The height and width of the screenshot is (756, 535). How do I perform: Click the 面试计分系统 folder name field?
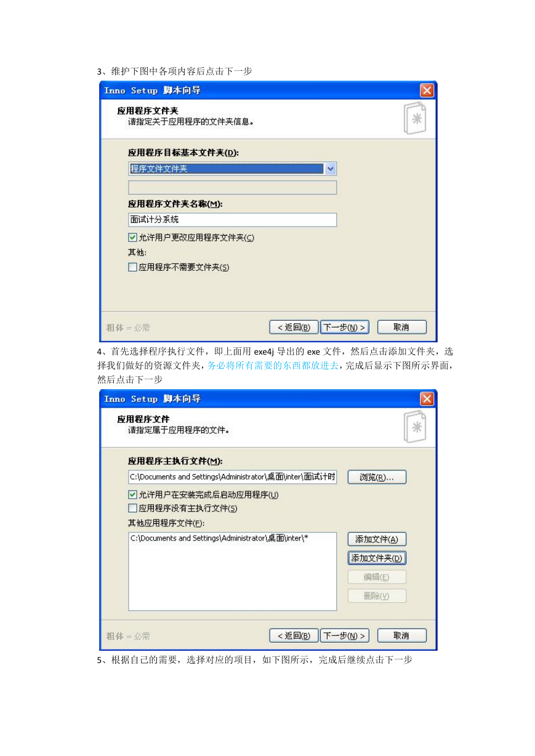coord(232,219)
